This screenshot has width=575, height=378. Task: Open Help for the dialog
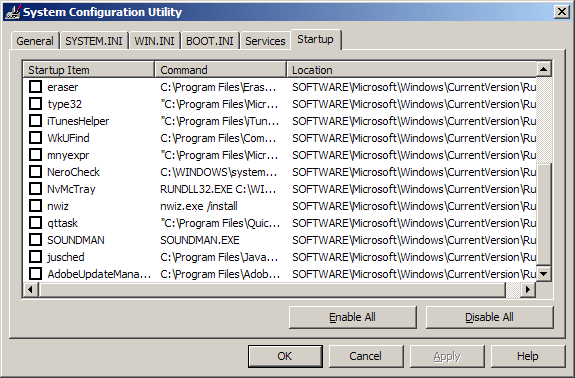pyautogui.click(x=528, y=356)
